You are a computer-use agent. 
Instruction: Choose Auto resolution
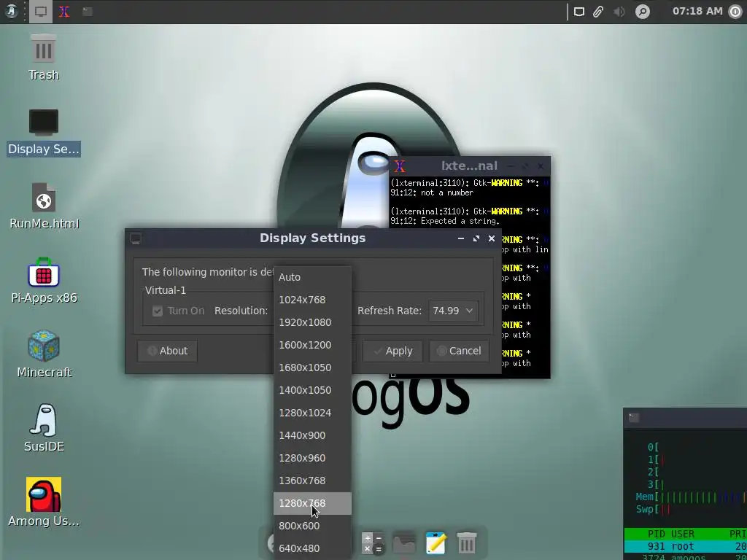tap(312, 277)
